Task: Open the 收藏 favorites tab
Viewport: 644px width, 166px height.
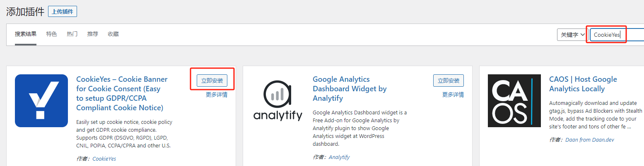Action: (113, 34)
